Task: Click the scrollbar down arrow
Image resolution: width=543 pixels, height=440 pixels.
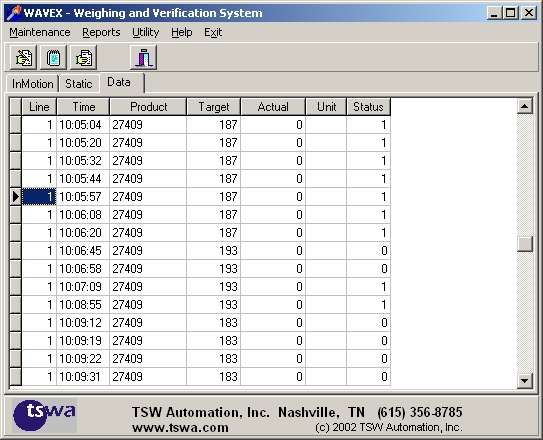Action: pyautogui.click(x=525, y=381)
